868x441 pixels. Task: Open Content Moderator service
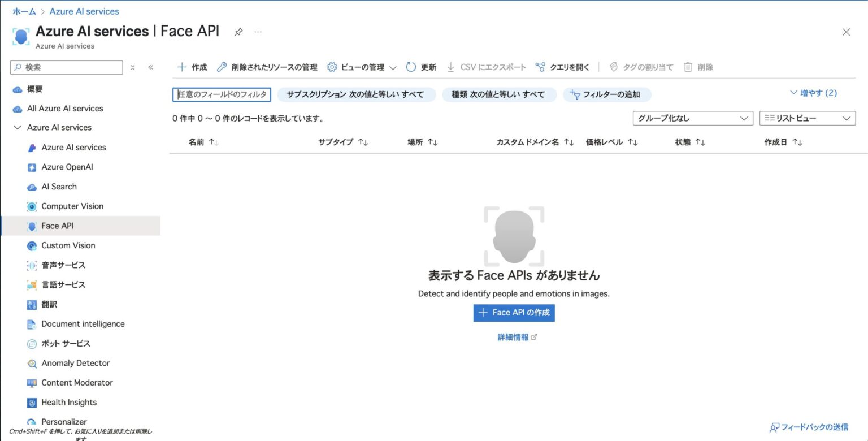(x=77, y=383)
